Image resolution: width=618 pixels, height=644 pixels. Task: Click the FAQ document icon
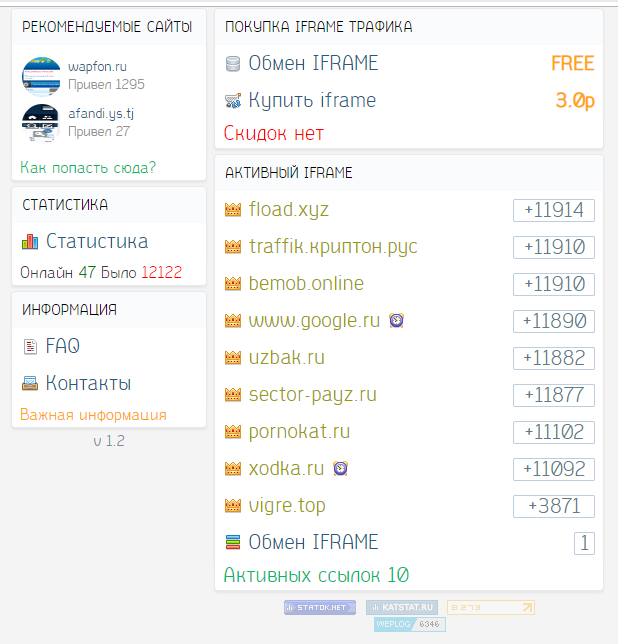pos(29,347)
